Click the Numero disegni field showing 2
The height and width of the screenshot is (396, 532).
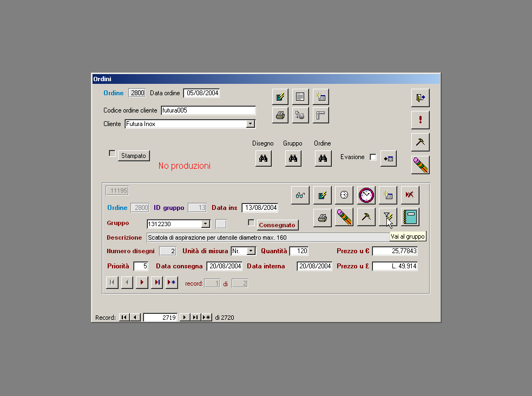tap(168, 251)
